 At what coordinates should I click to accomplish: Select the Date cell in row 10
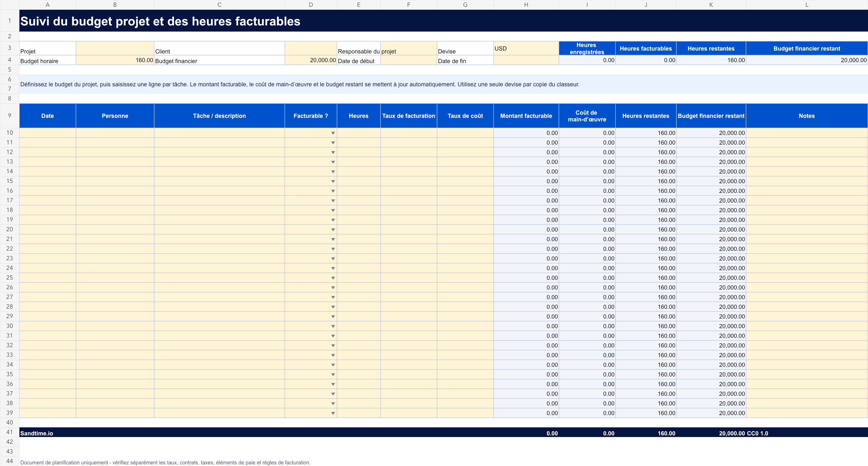47,133
